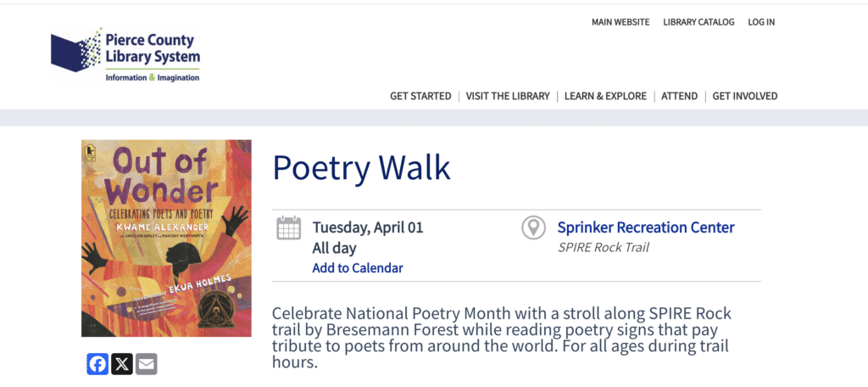Open Sprinker Recreation Center location link
This screenshot has height=387, width=868.
646,227
